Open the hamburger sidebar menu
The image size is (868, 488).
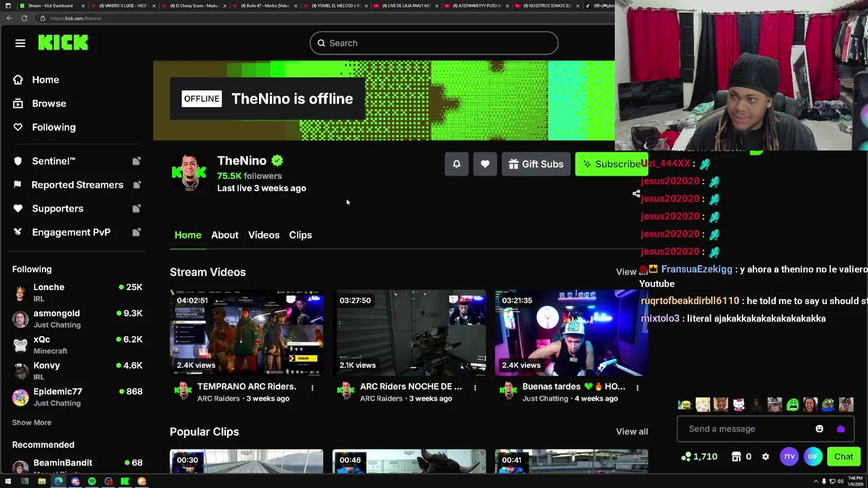20,43
